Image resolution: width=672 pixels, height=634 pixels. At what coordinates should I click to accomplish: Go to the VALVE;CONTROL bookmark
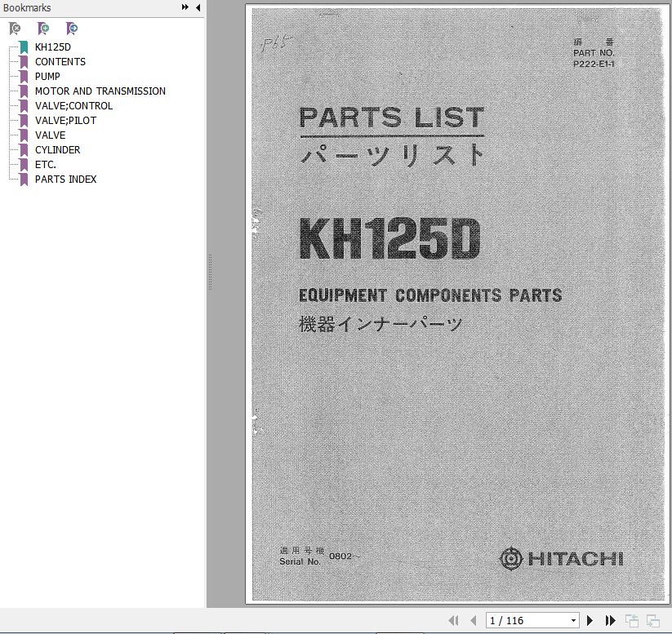[73, 106]
